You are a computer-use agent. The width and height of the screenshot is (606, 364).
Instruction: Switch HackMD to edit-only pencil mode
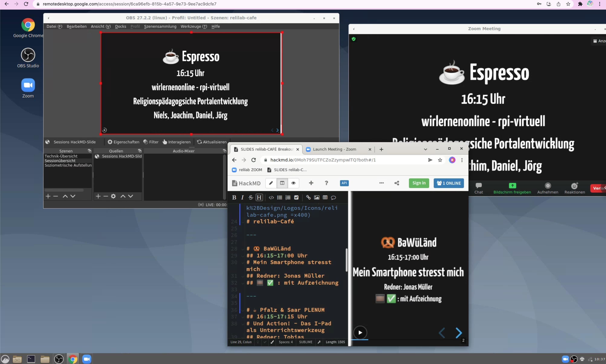[x=271, y=183]
